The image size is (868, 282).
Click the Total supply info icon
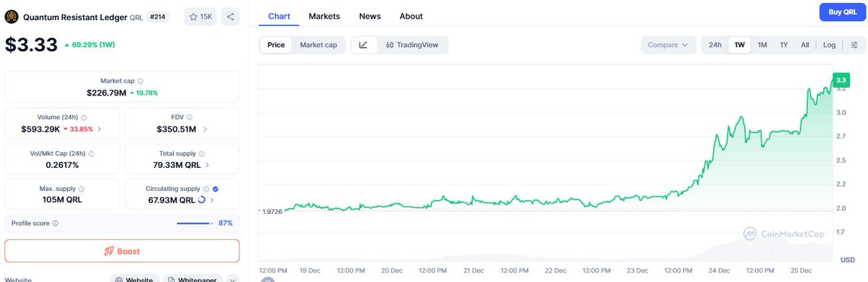pos(201,153)
